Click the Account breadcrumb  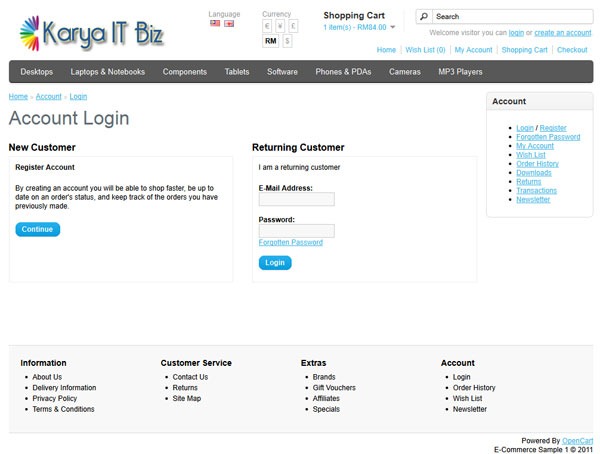pos(49,96)
